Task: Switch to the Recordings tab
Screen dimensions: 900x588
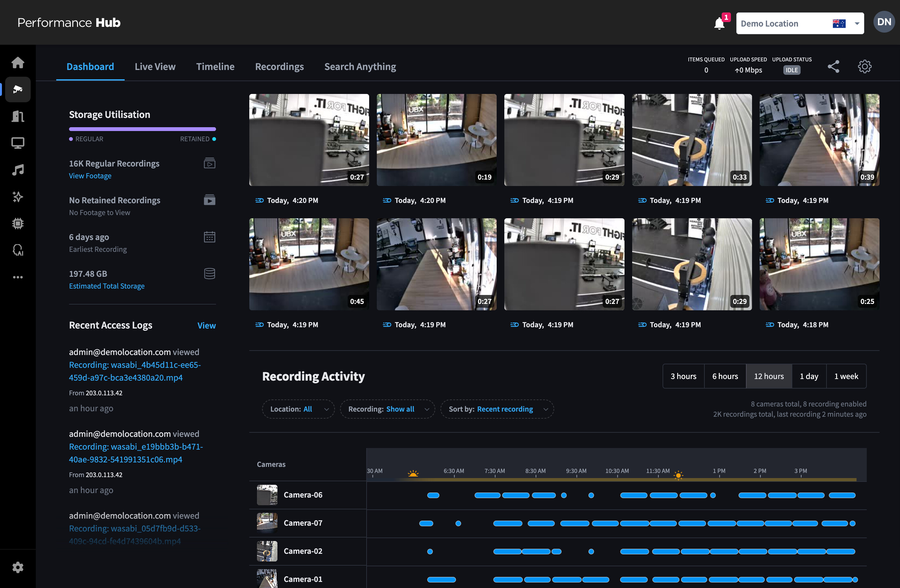Action: click(x=279, y=66)
